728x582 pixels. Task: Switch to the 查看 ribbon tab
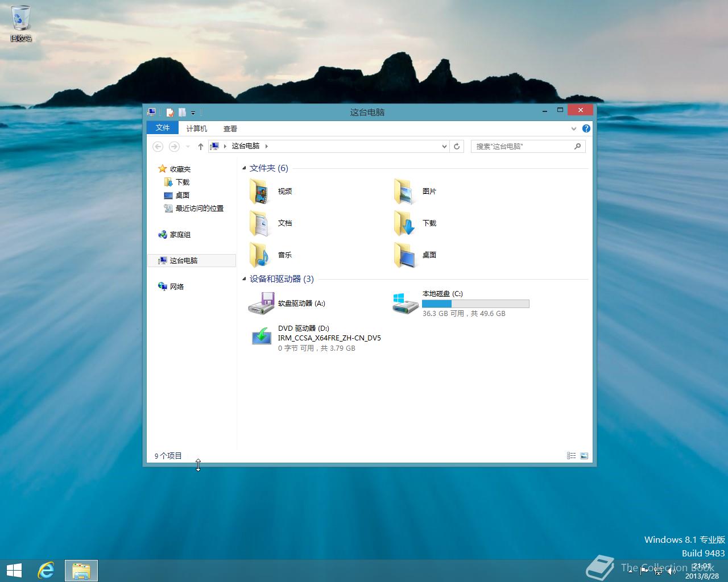230,128
